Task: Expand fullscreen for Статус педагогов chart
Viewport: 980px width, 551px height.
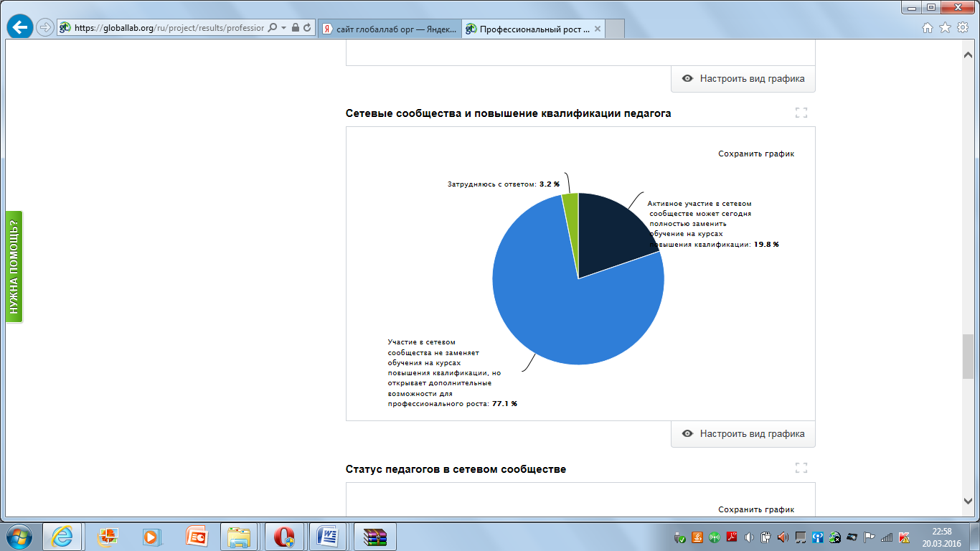Action: click(x=801, y=468)
